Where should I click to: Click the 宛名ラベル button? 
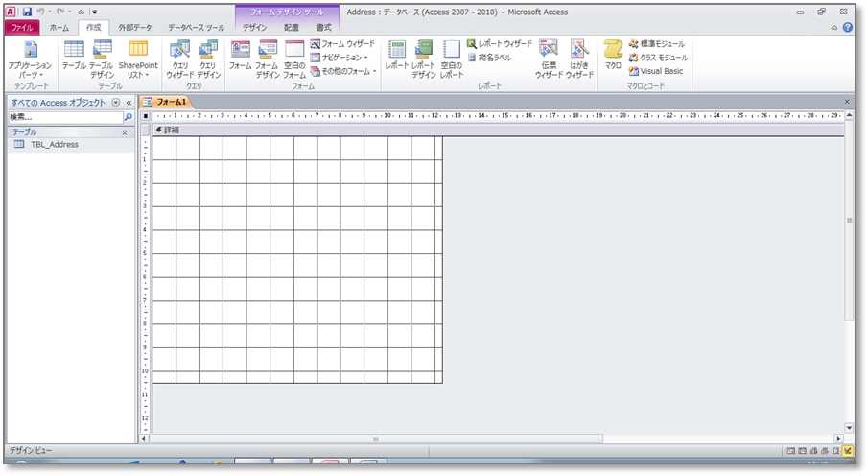click(x=489, y=58)
